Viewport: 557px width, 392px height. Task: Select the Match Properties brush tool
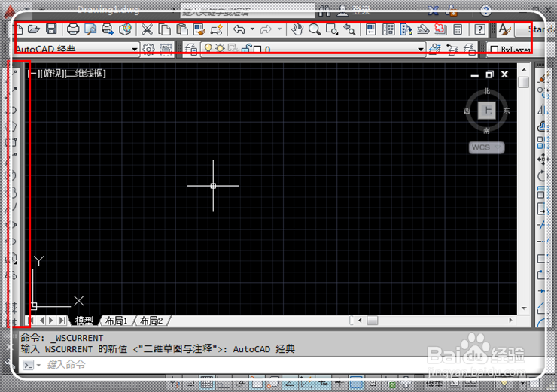click(199, 29)
